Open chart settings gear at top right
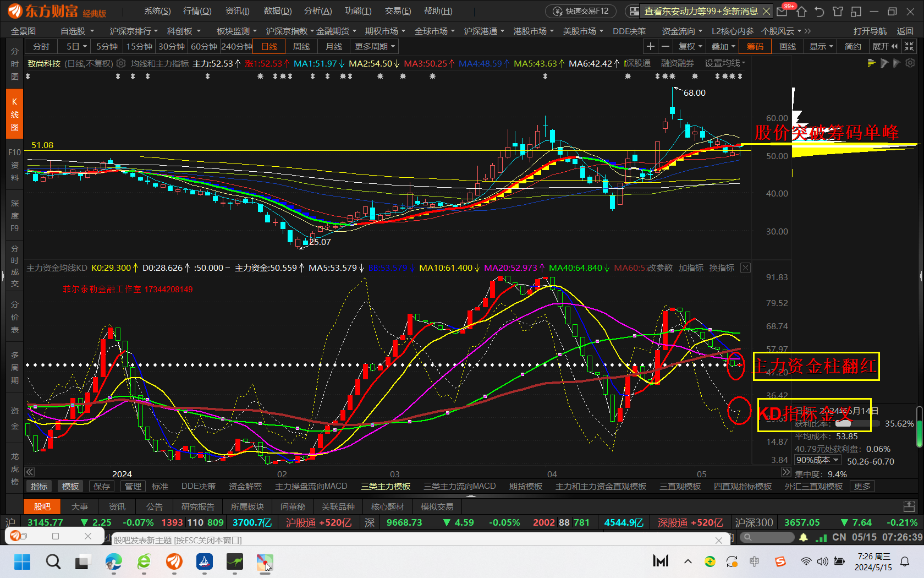 [910, 63]
